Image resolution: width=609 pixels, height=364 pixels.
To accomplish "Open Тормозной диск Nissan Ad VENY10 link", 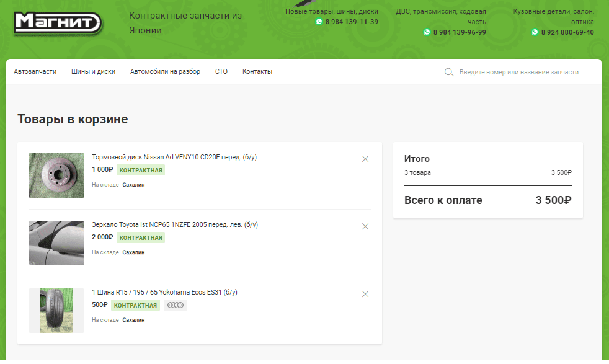I will point(174,157).
